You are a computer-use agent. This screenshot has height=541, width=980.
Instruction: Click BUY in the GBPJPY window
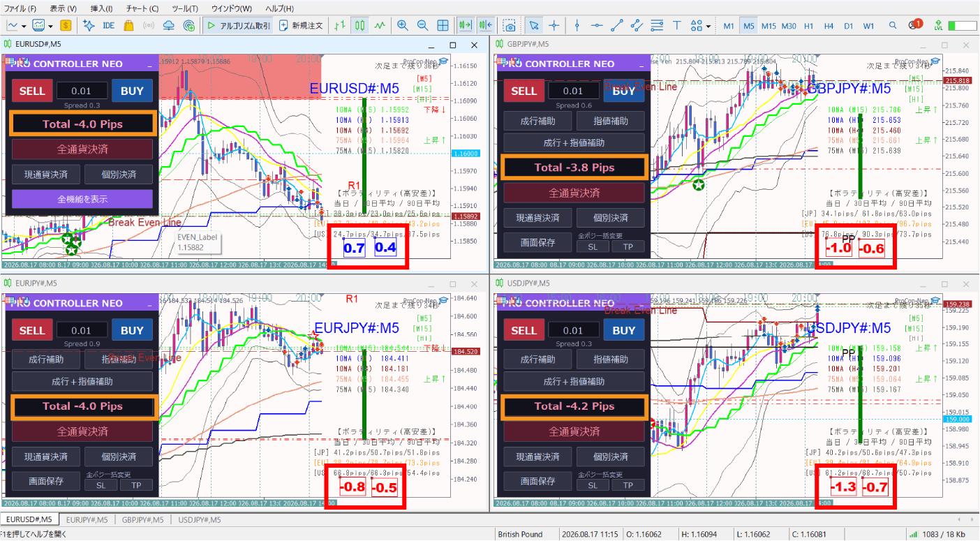(624, 91)
